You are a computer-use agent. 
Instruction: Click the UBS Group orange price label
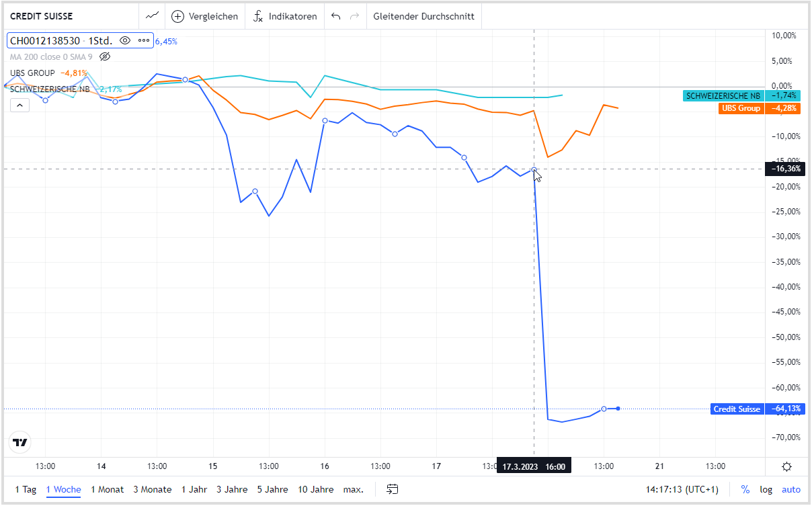click(x=742, y=108)
